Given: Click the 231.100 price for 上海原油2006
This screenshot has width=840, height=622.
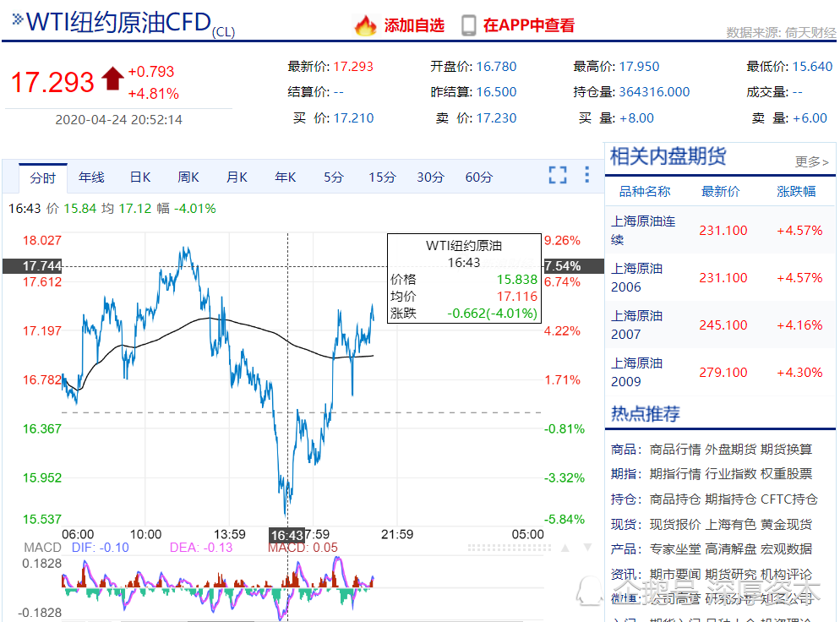Looking at the screenshot, I should click(723, 277).
